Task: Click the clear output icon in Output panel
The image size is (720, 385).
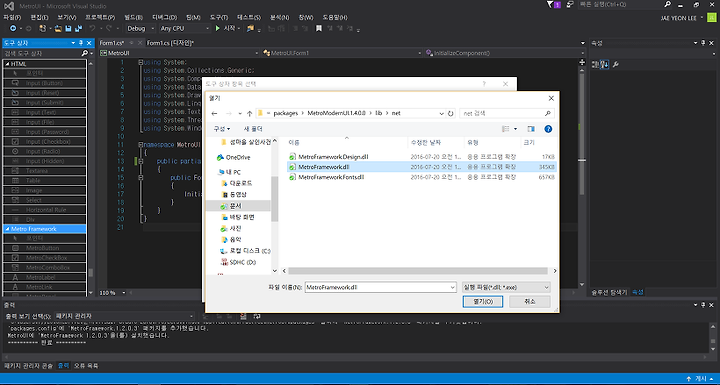Action: (244, 316)
